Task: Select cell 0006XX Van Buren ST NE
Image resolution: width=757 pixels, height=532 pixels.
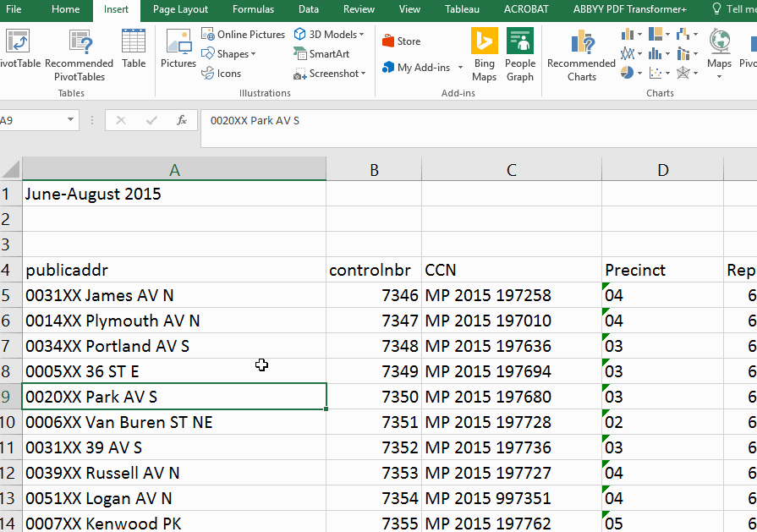Action: point(174,422)
